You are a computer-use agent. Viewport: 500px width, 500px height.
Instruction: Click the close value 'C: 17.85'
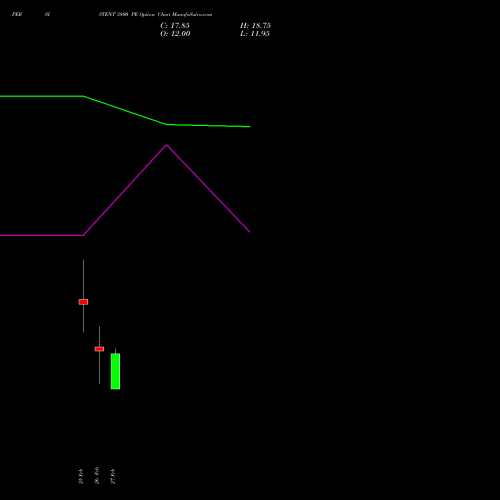(x=175, y=26)
